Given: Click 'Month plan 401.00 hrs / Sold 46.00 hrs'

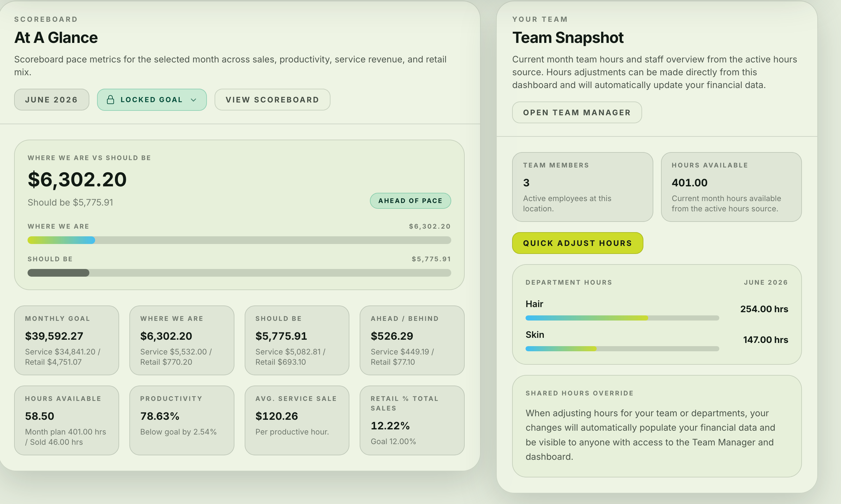Looking at the screenshot, I should pyautogui.click(x=66, y=437).
